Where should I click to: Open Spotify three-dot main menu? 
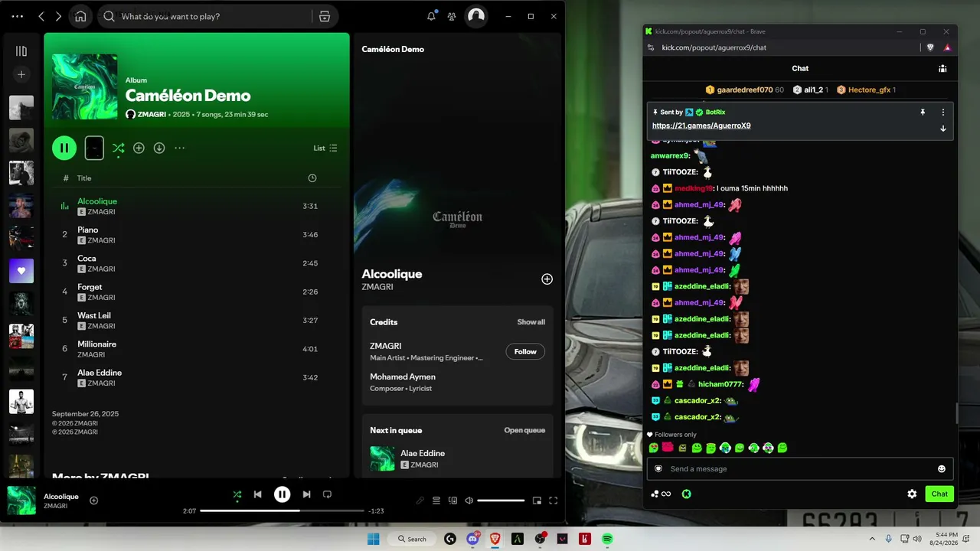pos(18,16)
